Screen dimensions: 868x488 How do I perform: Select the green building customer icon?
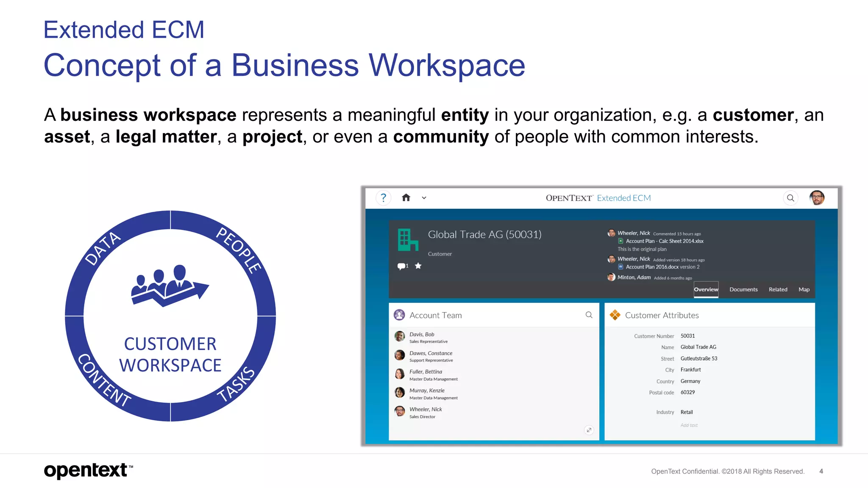tap(408, 240)
